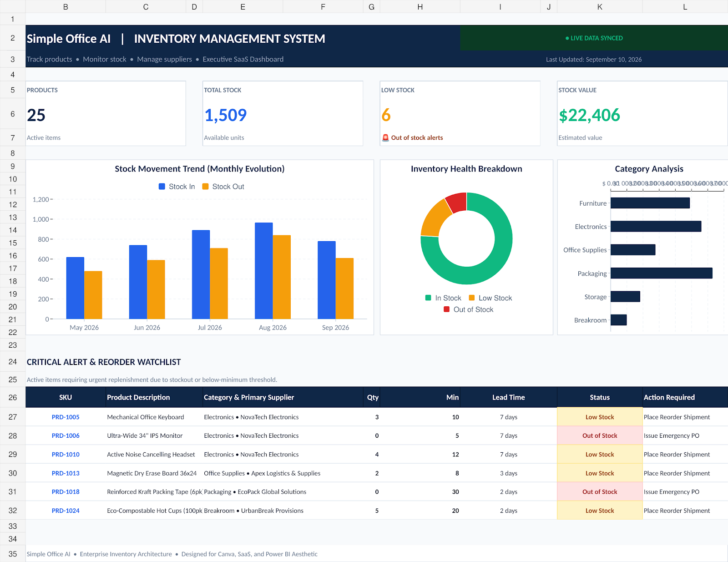Click the $22,406 stock value figure
728x562 pixels.
[589, 115]
